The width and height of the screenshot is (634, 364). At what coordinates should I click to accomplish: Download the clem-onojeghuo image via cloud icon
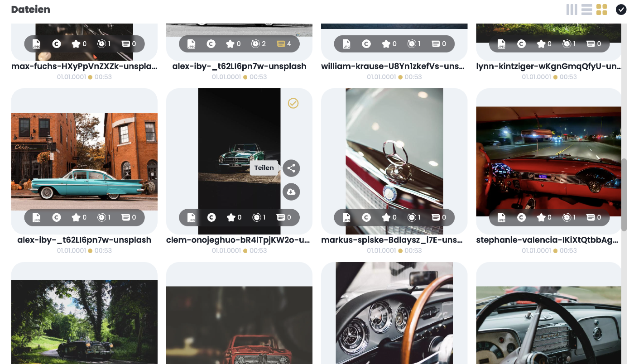(x=291, y=192)
